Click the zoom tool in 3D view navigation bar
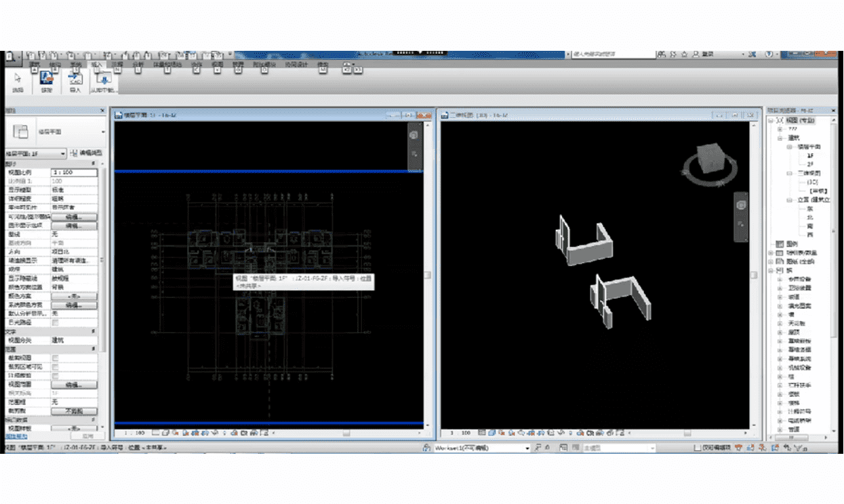 click(741, 223)
